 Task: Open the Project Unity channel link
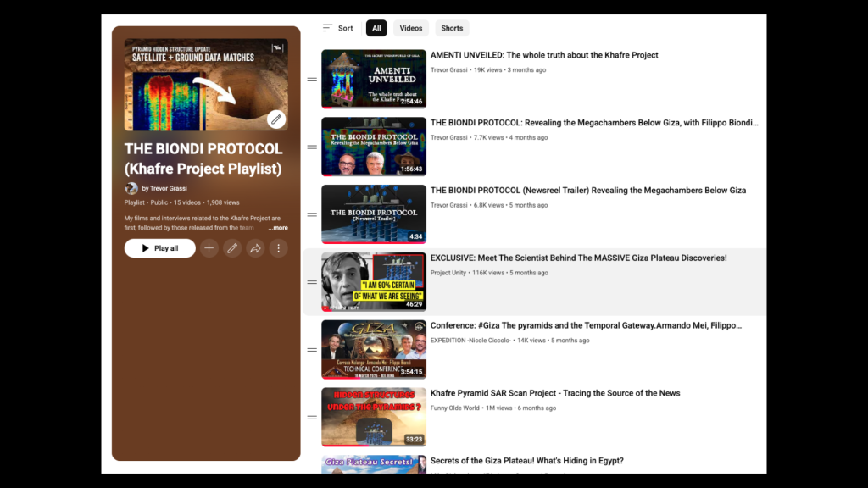pyautogui.click(x=448, y=273)
